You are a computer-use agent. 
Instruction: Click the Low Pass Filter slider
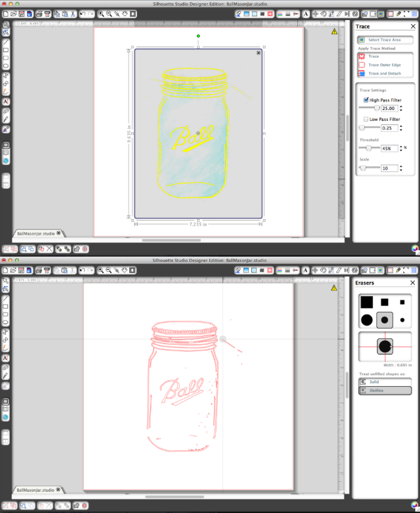[370, 128]
